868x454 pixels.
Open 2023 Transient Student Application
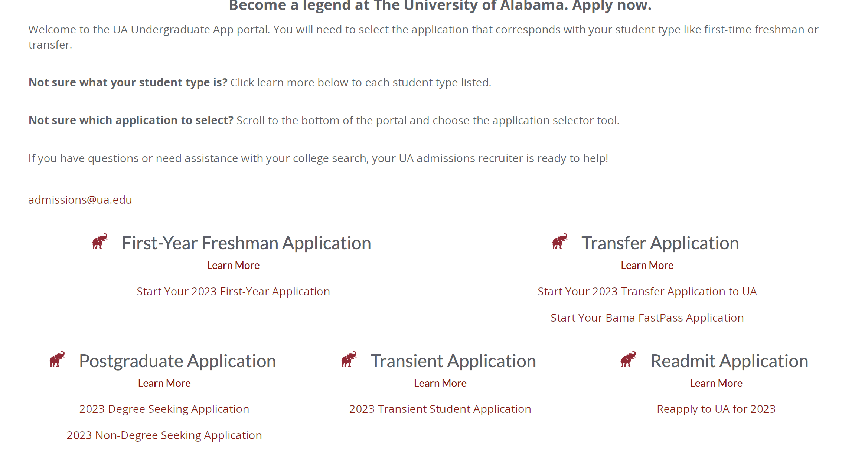coord(440,409)
